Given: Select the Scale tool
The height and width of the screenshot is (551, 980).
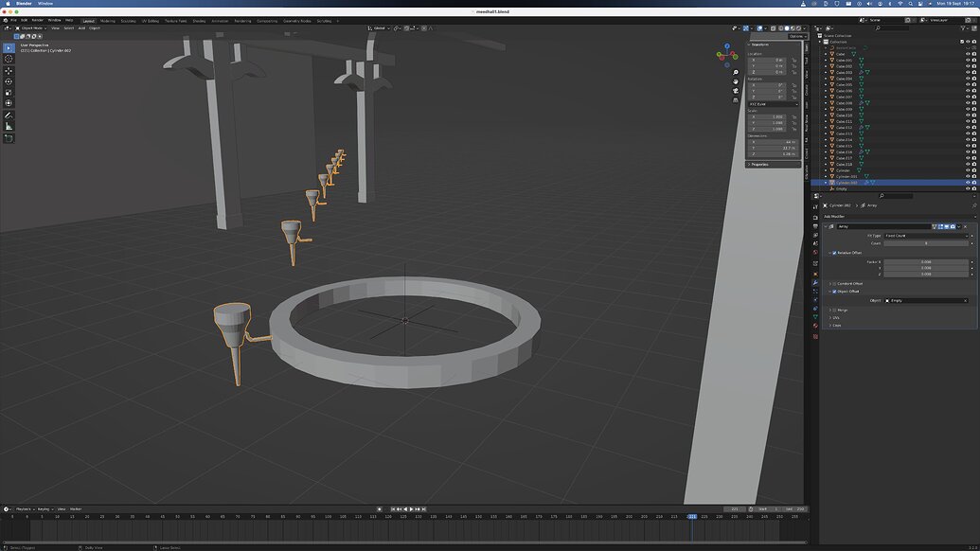Looking at the screenshot, I should [x=9, y=93].
